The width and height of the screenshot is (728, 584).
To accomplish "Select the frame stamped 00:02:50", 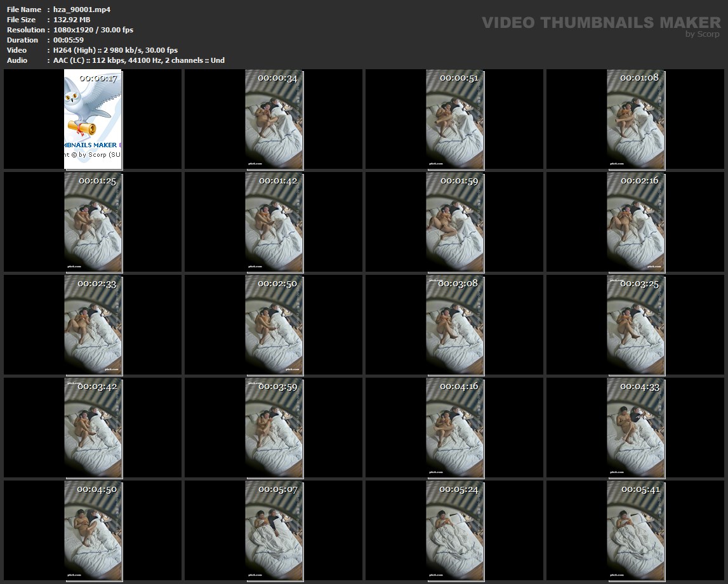I will 274,325.
